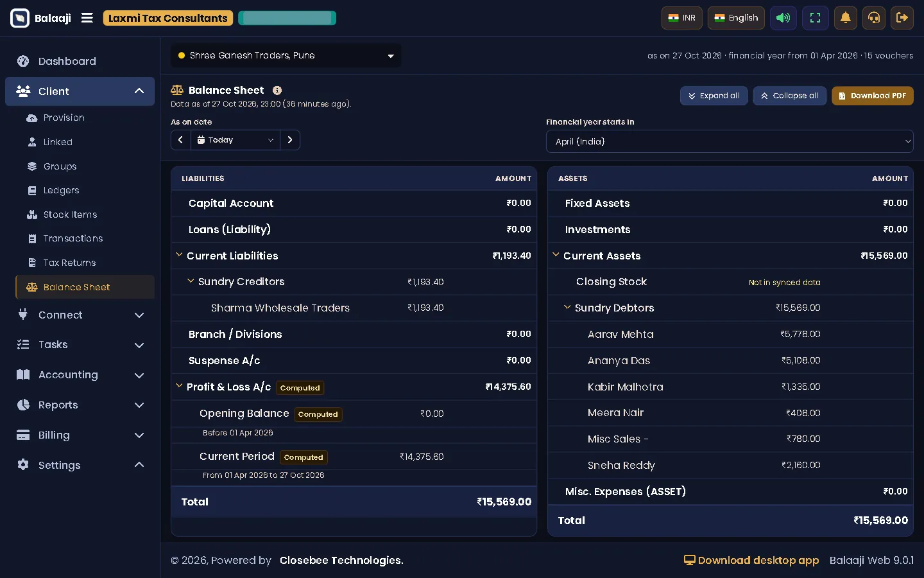Click the Fixed Assets row
This screenshot has width=924, height=578.
tap(730, 203)
